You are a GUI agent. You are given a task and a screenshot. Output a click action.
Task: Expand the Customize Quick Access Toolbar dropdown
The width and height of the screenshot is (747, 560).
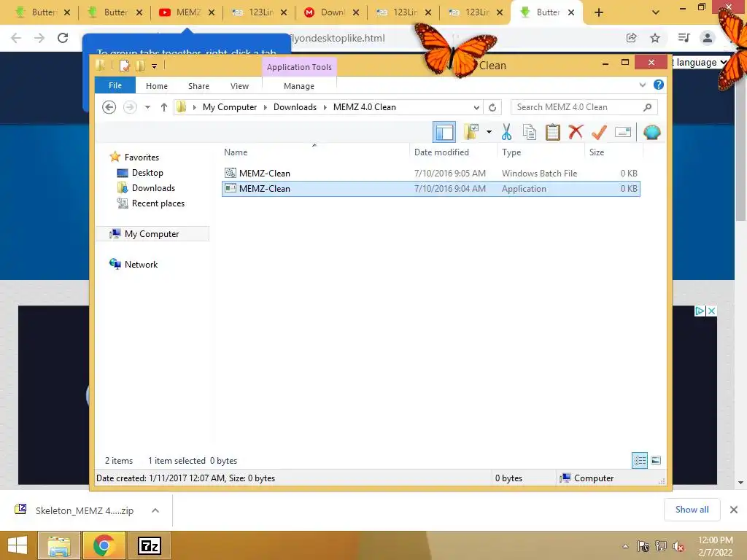(x=155, y=66)
